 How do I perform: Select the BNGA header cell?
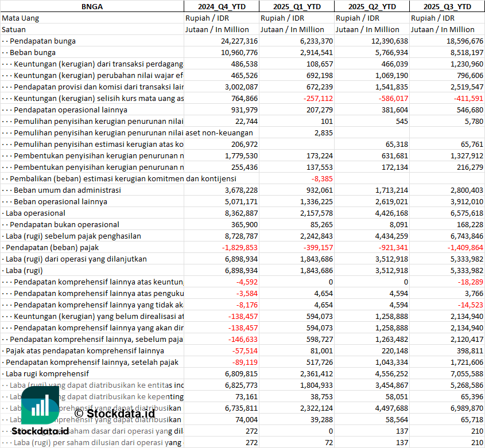click(x=92, y=6)
